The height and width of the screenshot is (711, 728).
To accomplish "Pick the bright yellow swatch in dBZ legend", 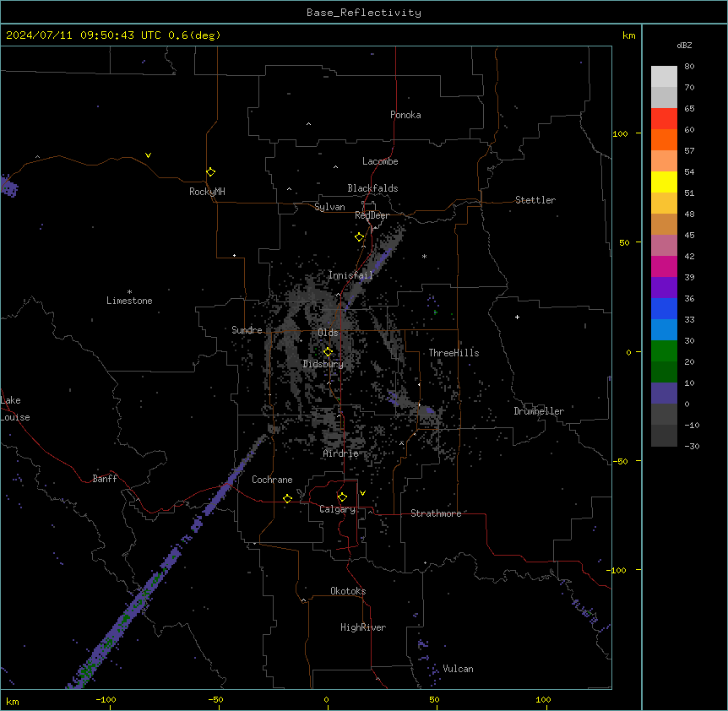I will click(664, 182).
